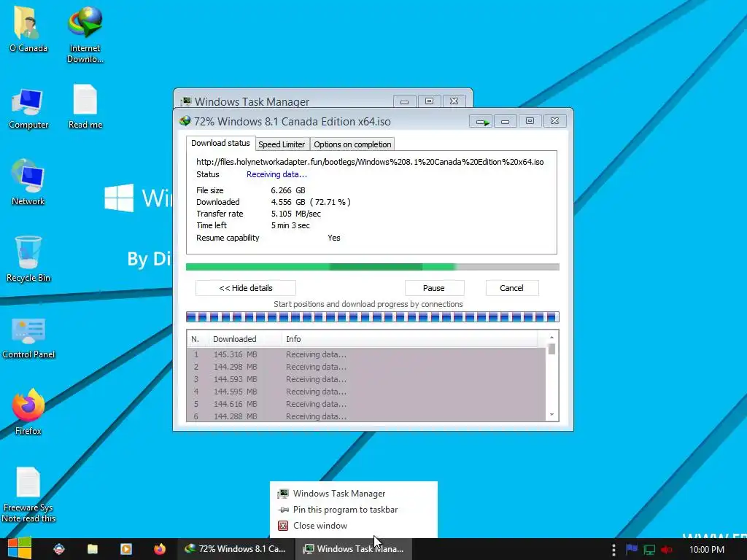The width and height of the screenshot is (747, 560).
Task: Click the connections list scrollbar thumb
Action: click(x=551, y=349)
